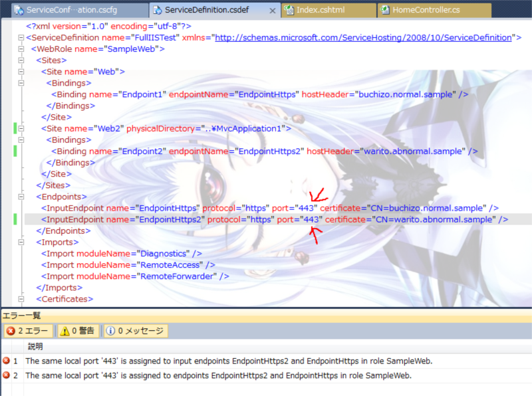Collapse the WebRole SampleWeb node
The height and width of the screenshot is (396, 532).
tap(21, 49)
